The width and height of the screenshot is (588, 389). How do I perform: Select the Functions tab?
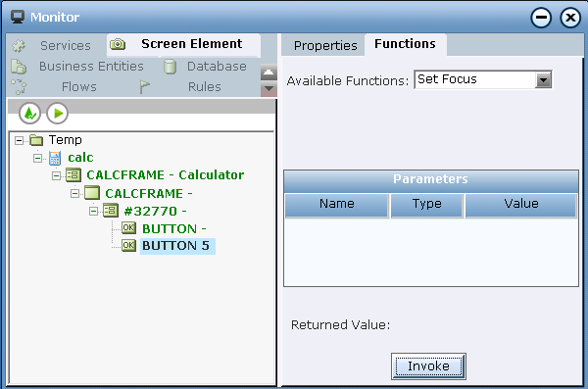tap(405, 44)
